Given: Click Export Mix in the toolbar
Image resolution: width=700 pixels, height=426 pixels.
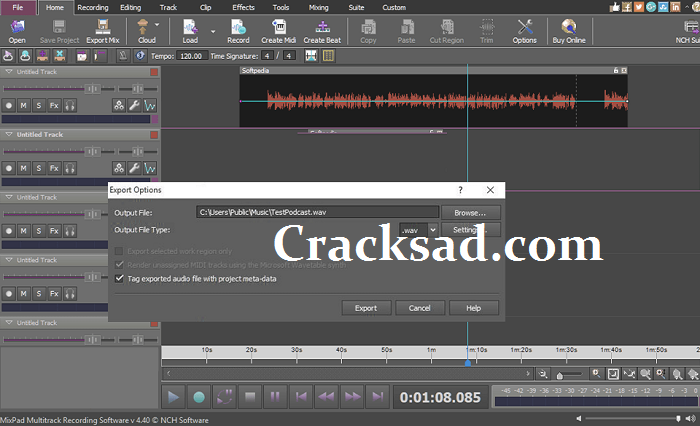Looking at the screenshot, I should (x=103, y=31).
